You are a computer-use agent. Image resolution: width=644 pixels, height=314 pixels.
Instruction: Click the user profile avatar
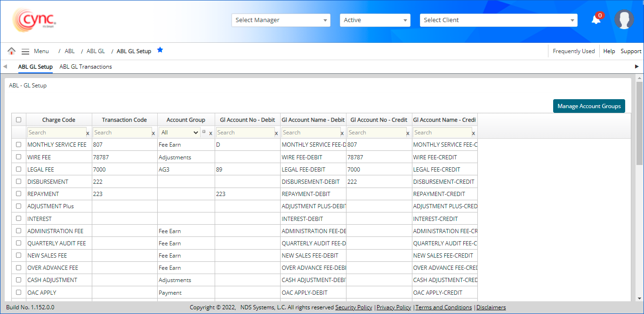click(624, 20)
